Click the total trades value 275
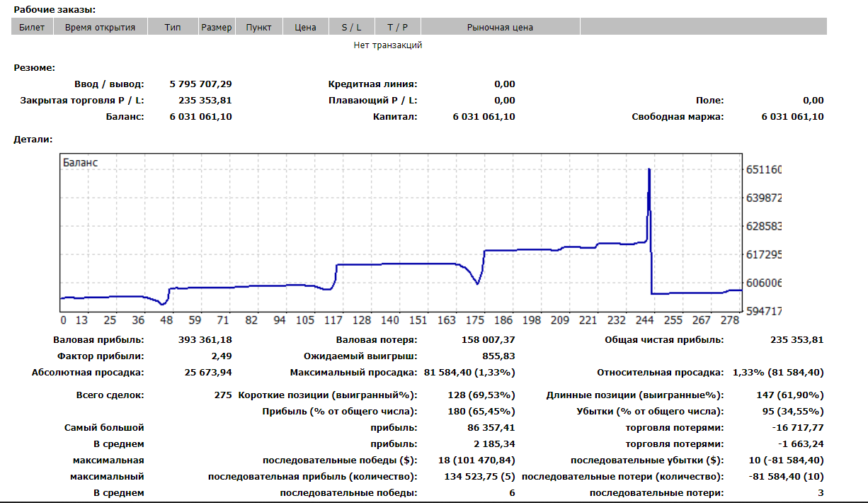This screenshot has height=503, width=868. pyautogui.click(x=223, y=395)
